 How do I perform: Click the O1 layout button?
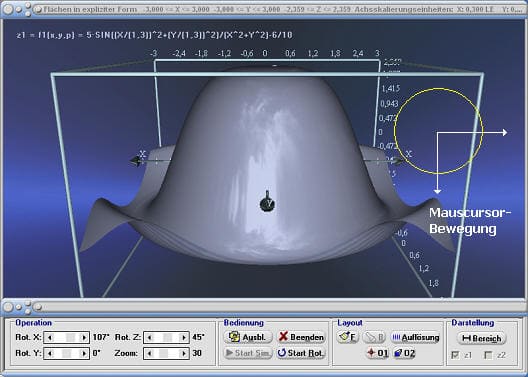377,353
